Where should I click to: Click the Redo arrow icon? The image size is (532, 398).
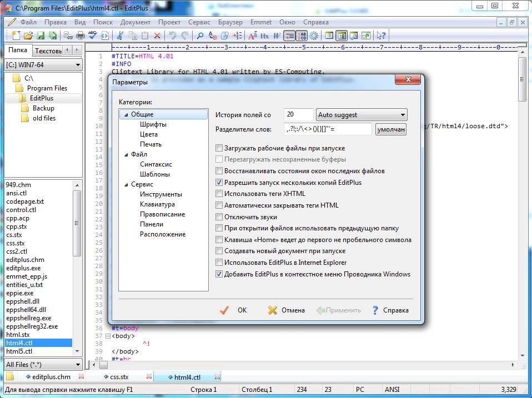tap(185, 36)
